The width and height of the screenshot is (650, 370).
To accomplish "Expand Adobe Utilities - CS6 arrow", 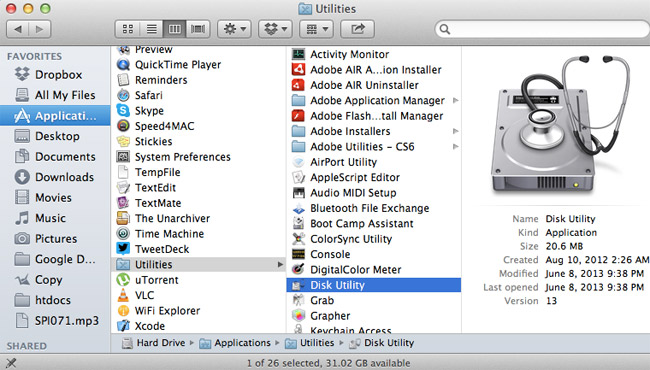I will tap(456, 146).
